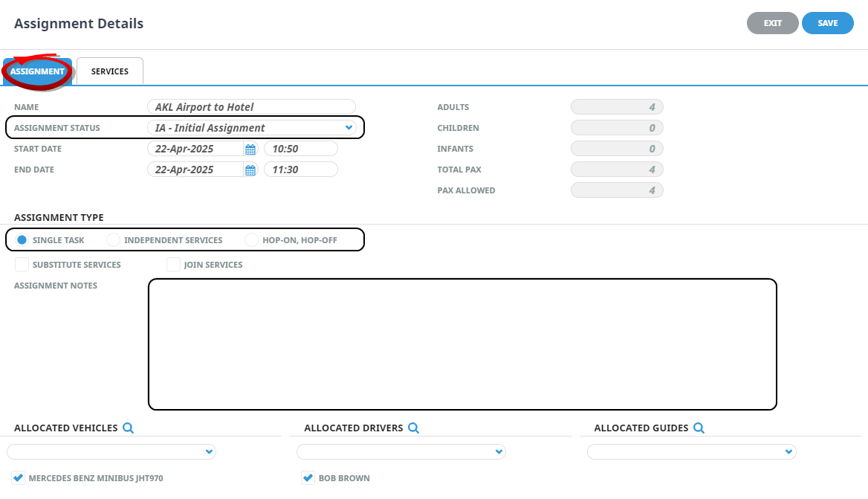Screen dimensions: 868x499
Task: Click inside the Assignment Notes text area
Action: tap(462, 344)
